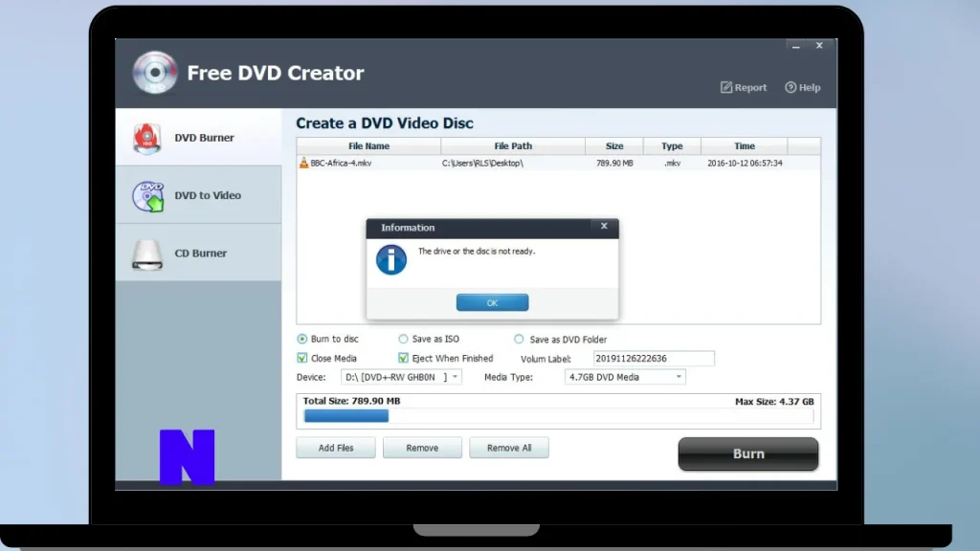
Task: Uncheck the Close Media checkbox
Action: (302, 358)
